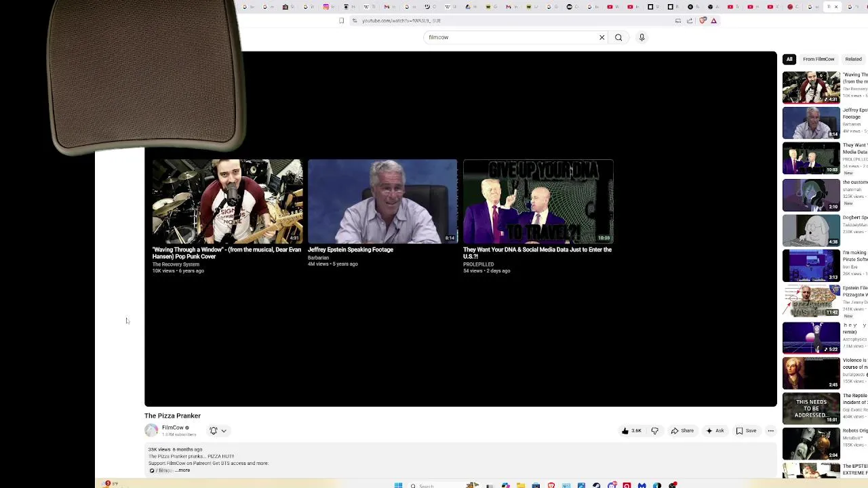
Task: Select the Related filter chip
Action: pyautogui.click(x=853, y=59)
